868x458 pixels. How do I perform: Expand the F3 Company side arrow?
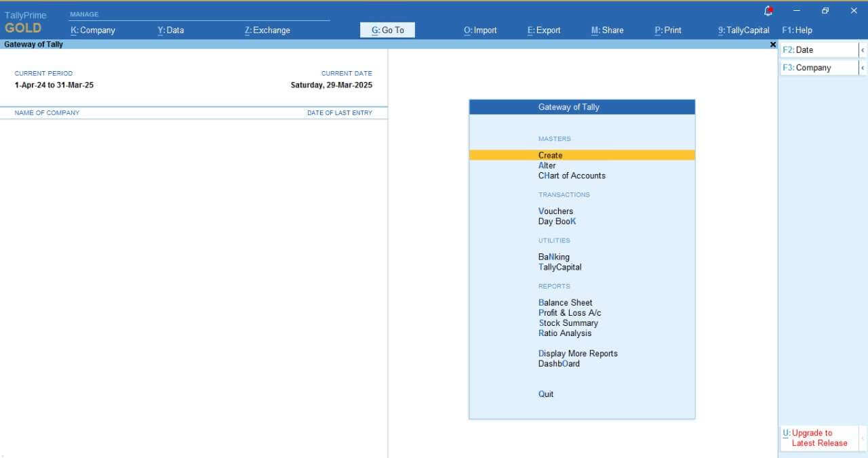862,68
